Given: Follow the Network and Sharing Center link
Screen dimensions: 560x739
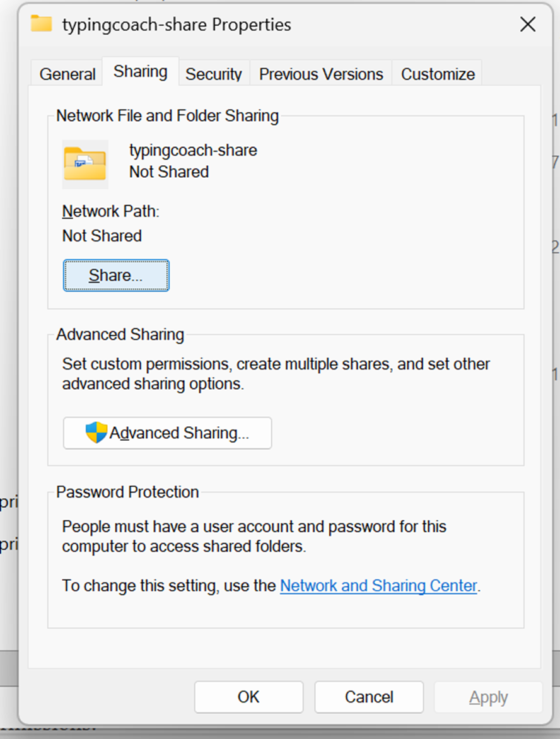Looking at the screenshot, I should 378,586.
